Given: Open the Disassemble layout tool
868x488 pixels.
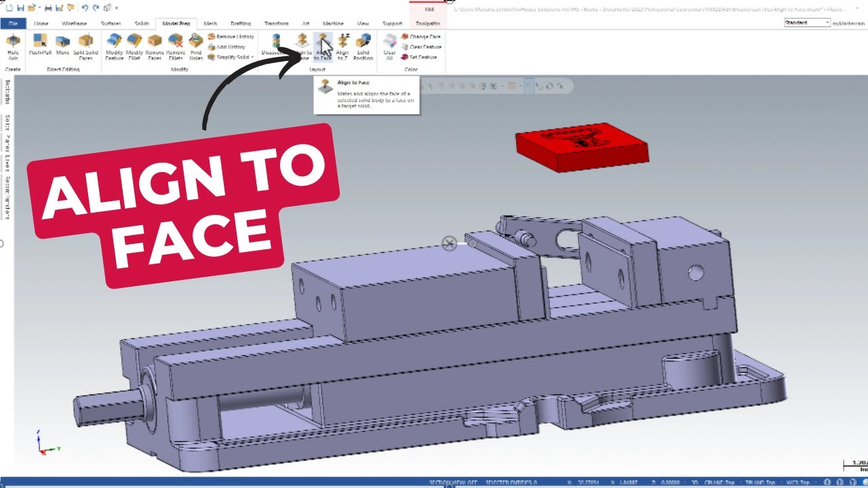Looking at the screenshot, I should coord(275,45).
